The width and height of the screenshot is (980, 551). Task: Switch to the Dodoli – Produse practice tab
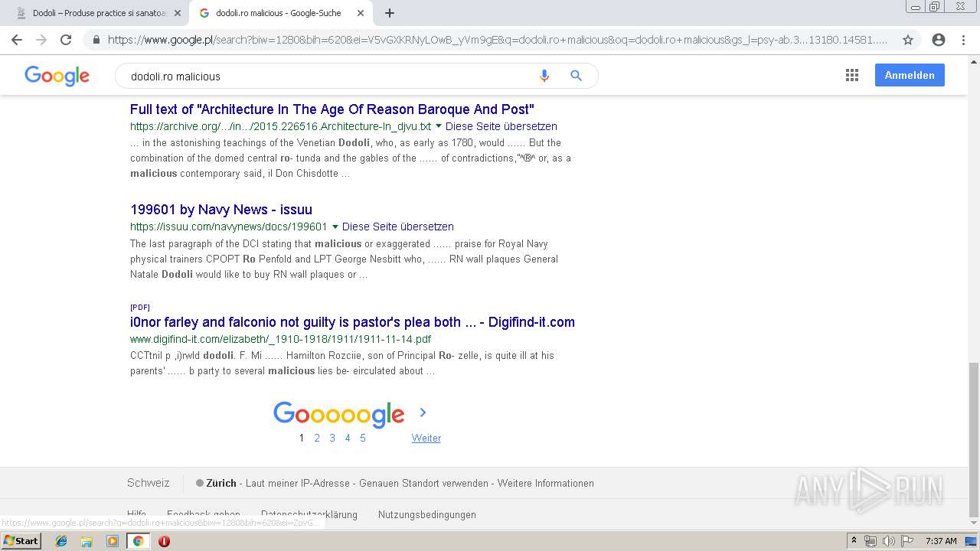coord(98,13)
